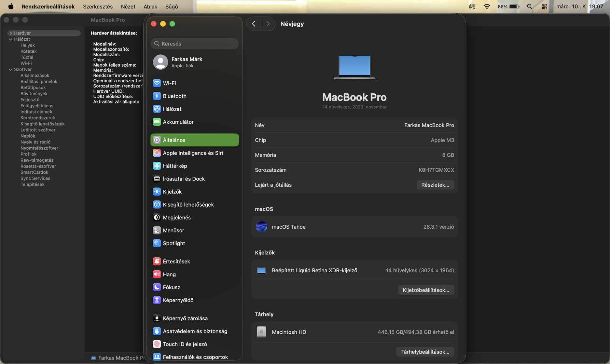Select Betűtípusok in System Information sidebar
This screenshot has height=364, width=610.
[x=33, y=88]
